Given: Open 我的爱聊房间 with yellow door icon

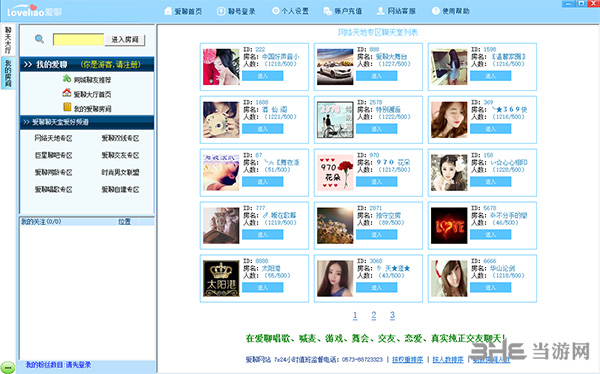Looking at the screenshot, I should point(87,108).
